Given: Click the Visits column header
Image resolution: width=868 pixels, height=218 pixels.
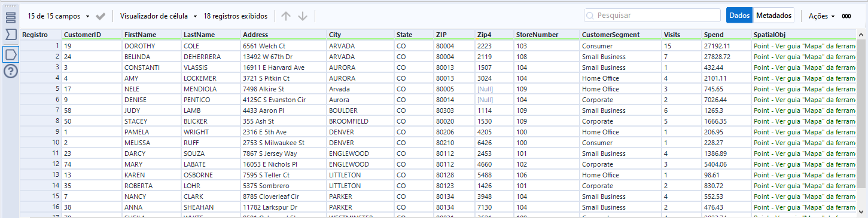Looking at the screenshot, I should (682, 35).
